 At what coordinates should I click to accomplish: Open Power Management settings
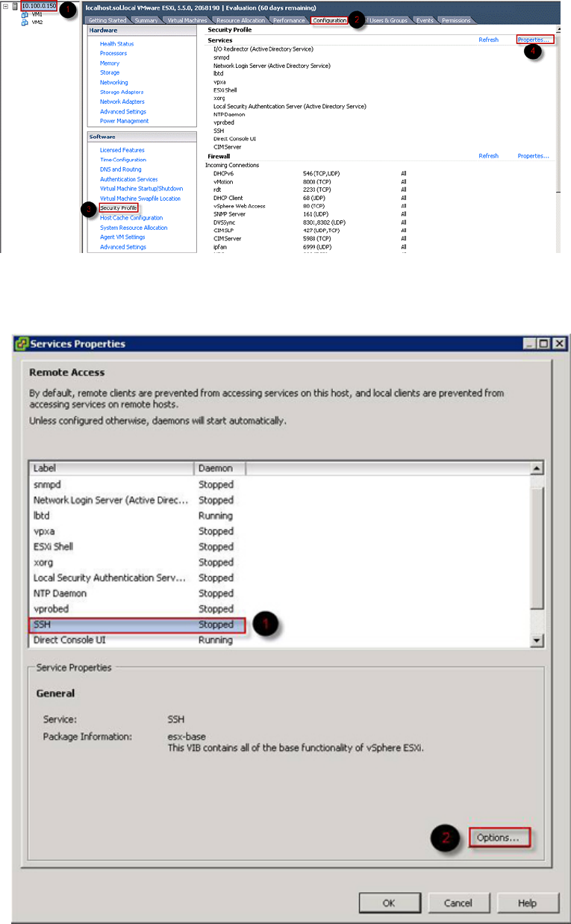pyautogui.click(x=125, y=121)
